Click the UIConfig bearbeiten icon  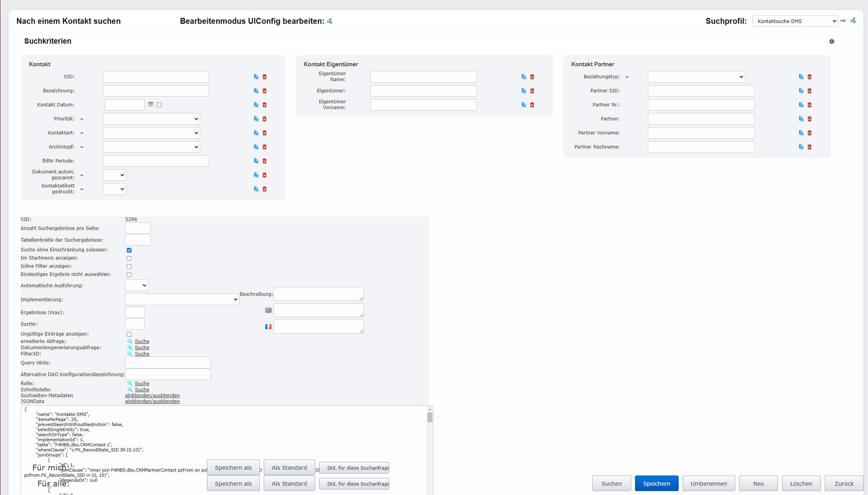(330, 21)
